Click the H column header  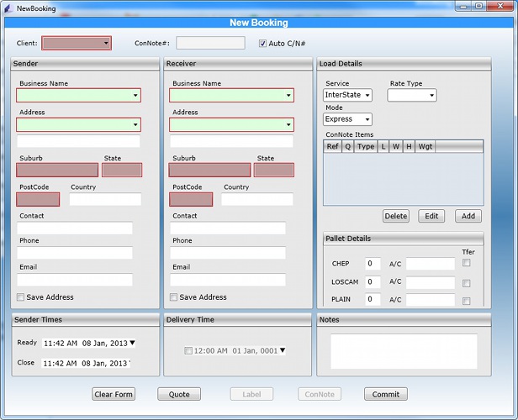click(409, 146)
